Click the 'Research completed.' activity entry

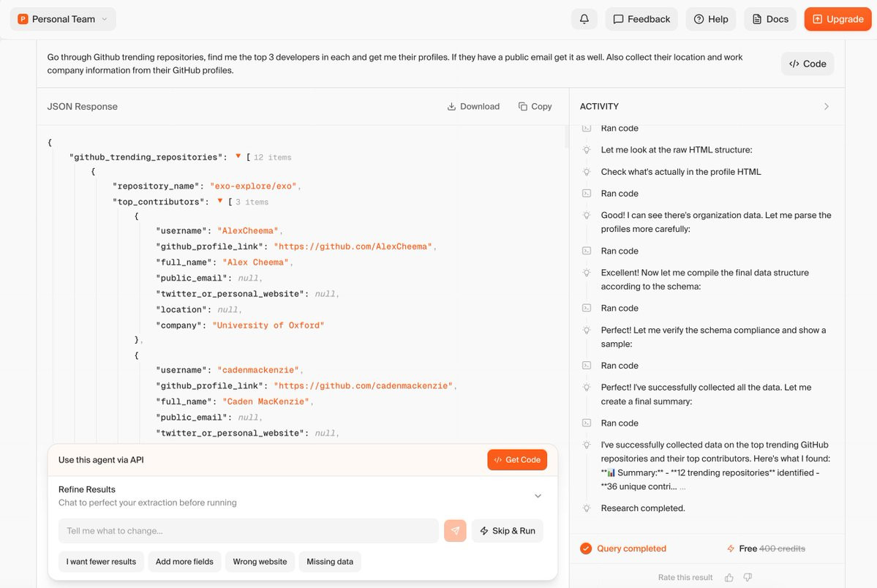[x=643, y=508]
